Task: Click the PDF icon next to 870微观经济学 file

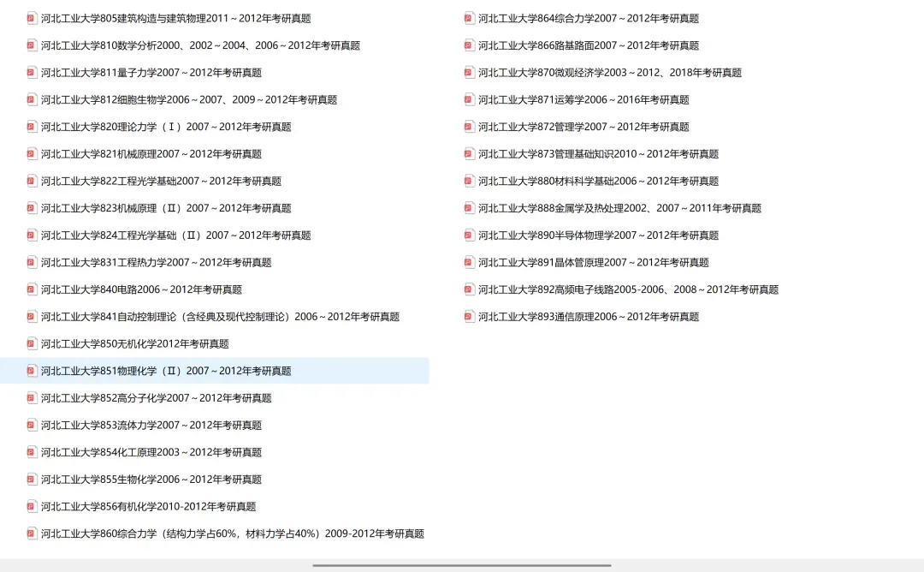Action: click(468, 72)
